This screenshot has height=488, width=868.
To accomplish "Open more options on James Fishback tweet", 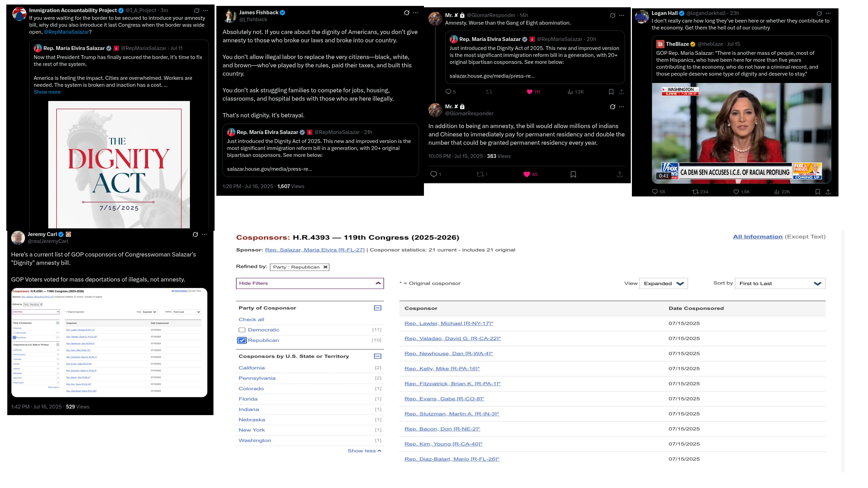I will 416,13.
